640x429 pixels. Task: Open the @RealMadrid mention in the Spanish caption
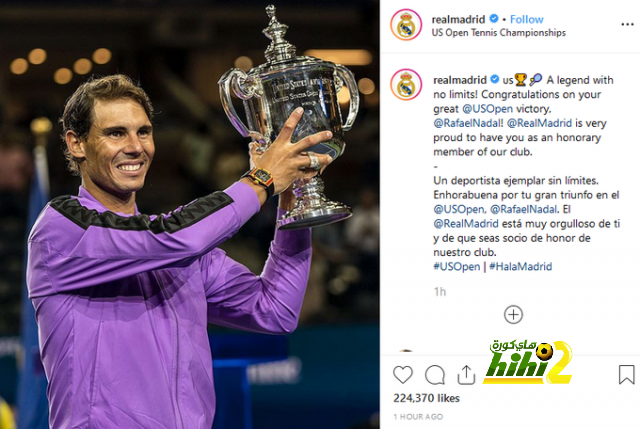(466, 224)
